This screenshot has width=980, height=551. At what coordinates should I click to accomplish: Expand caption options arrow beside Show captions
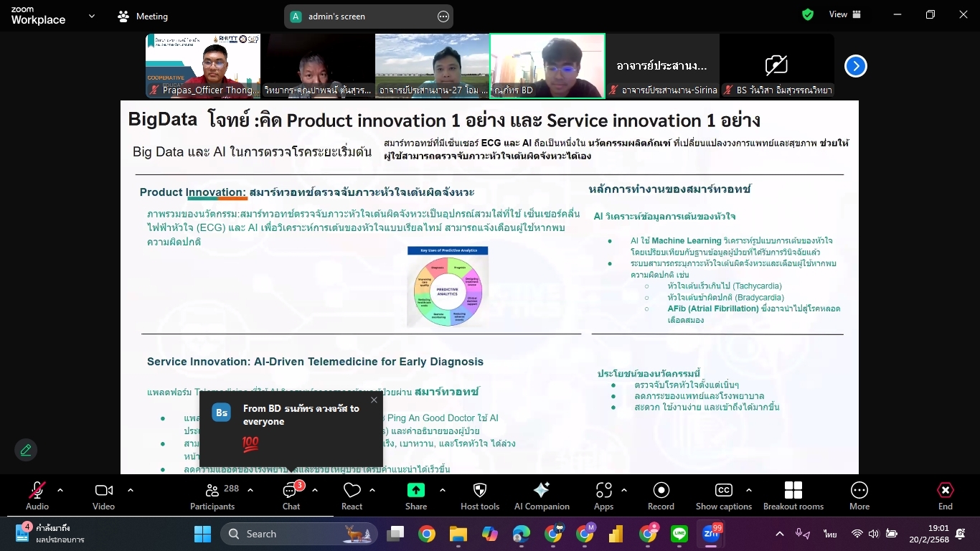coord(749,491)
